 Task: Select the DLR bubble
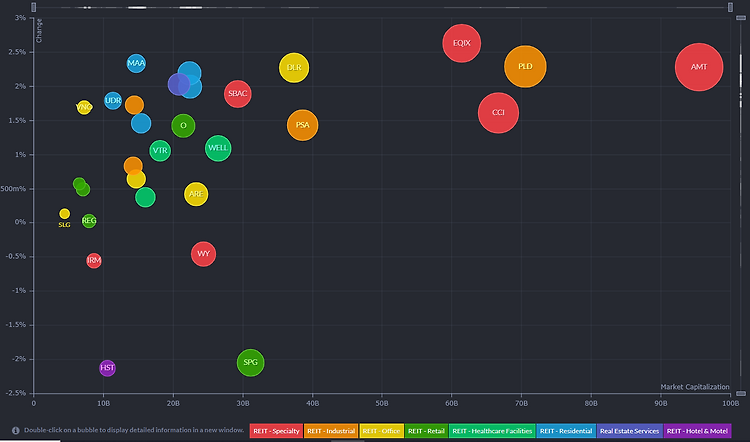pyautogui.click(x=294, y=67)
